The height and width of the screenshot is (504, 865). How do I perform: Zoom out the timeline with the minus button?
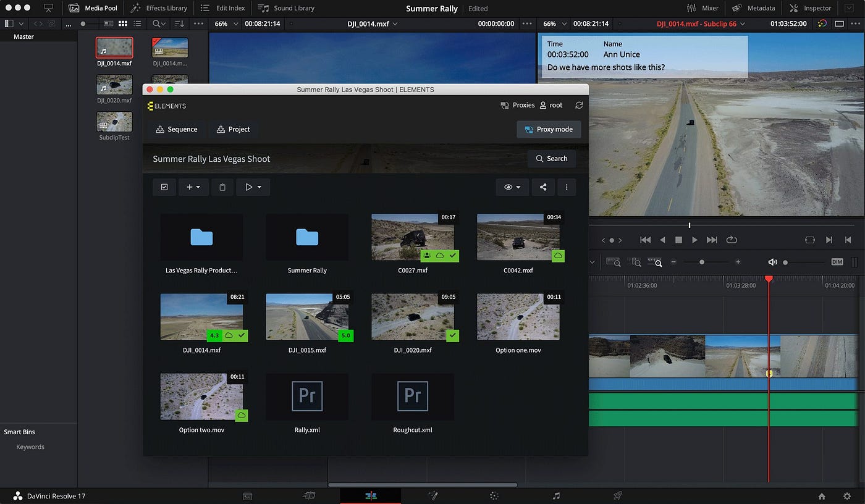(673, 262)
